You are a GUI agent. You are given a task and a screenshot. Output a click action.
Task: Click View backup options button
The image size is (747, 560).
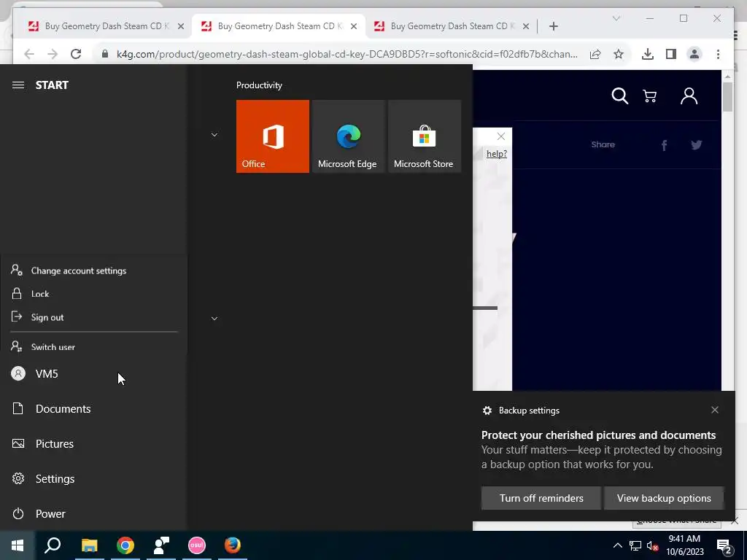tap(664, 498)
